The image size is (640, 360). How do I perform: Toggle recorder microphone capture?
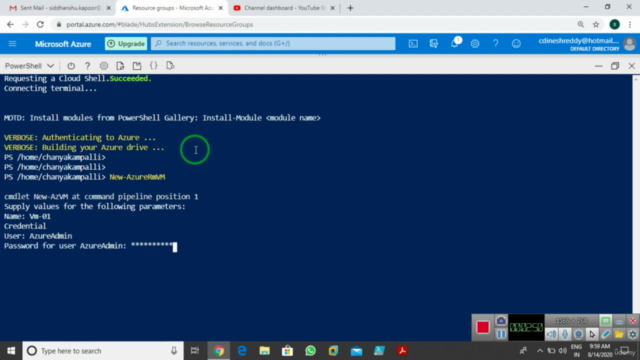(565, 334)
